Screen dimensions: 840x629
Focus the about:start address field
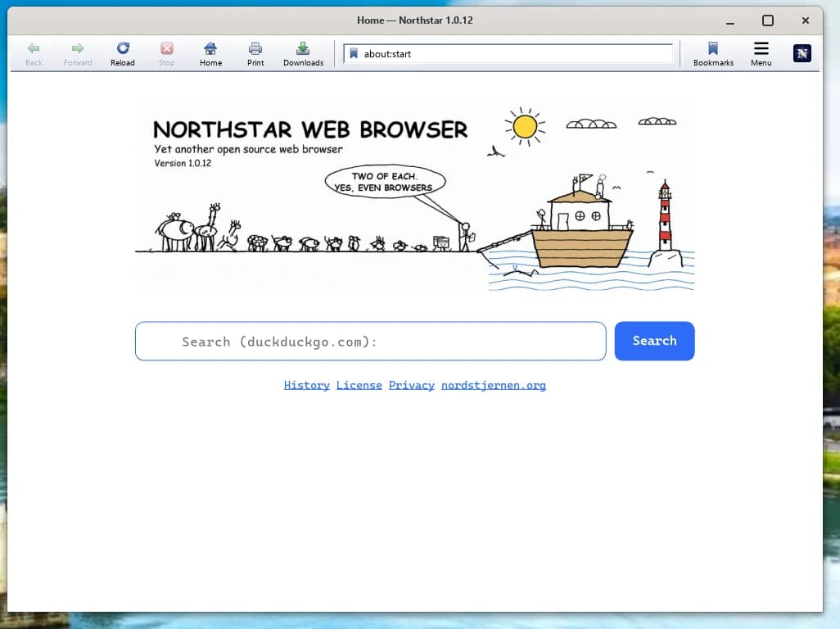pos(508,53)
